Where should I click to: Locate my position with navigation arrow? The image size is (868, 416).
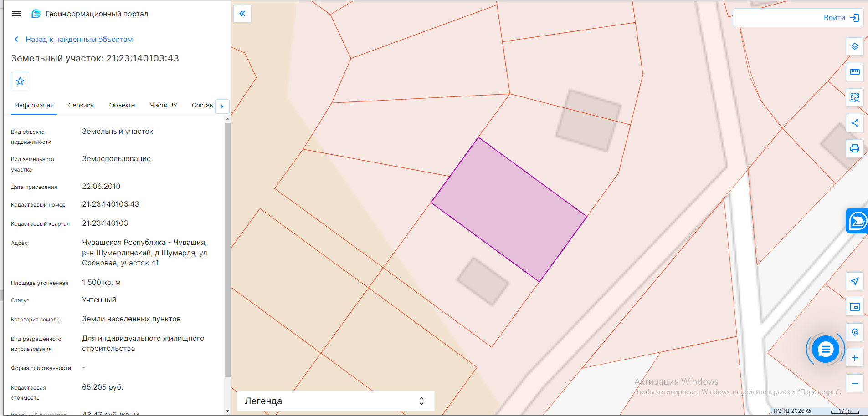tap(855, 281)
